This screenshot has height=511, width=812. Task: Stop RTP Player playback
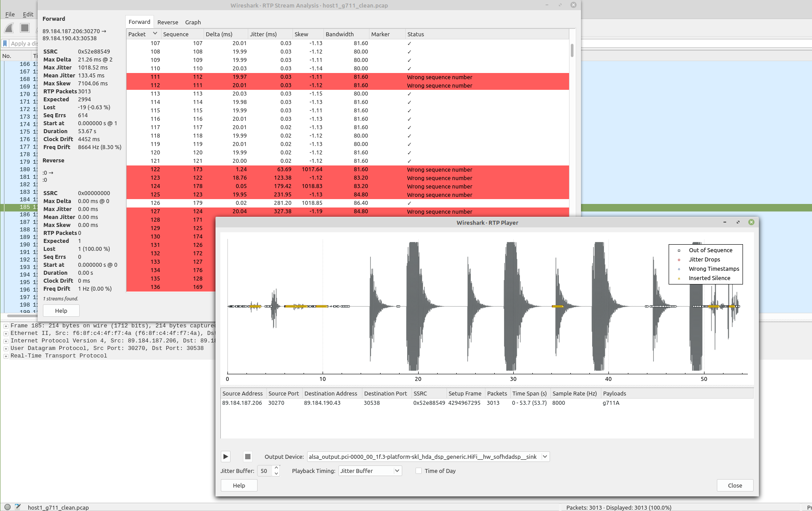[248, 457]
